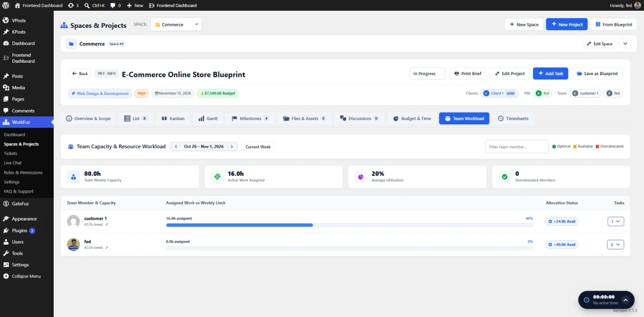Click Save as Blueprint button
The width and height of the screenshot is (644, 317).
(x=597, y=73)
